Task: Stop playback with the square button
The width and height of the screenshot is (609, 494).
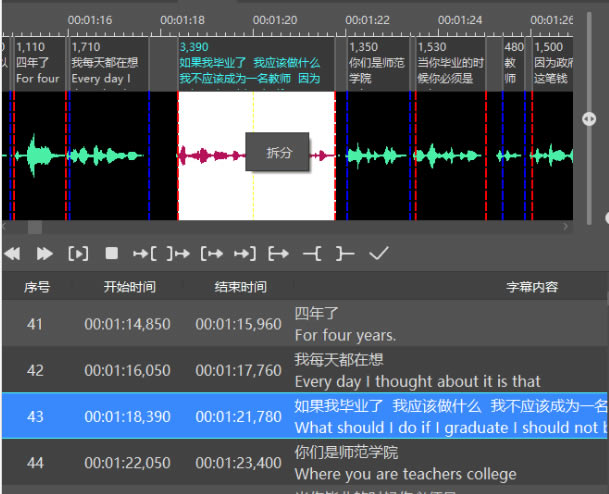Action: (111, 254)
